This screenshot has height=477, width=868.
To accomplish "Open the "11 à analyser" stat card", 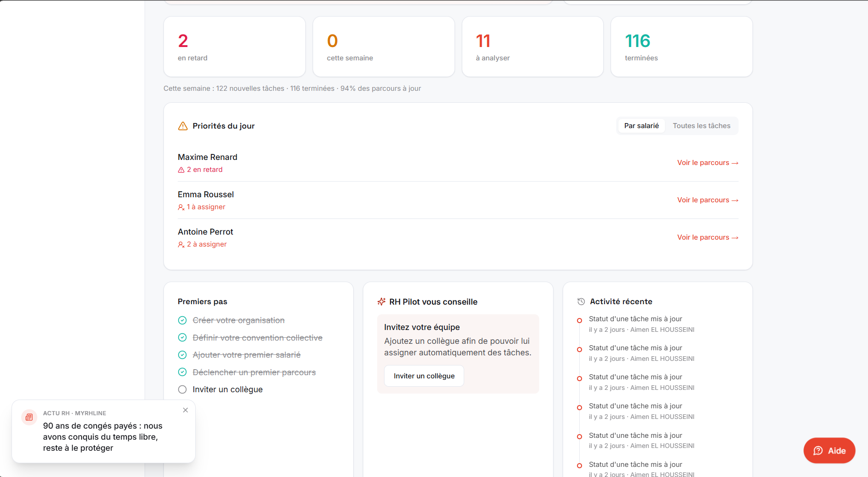I will coord(533,47).
